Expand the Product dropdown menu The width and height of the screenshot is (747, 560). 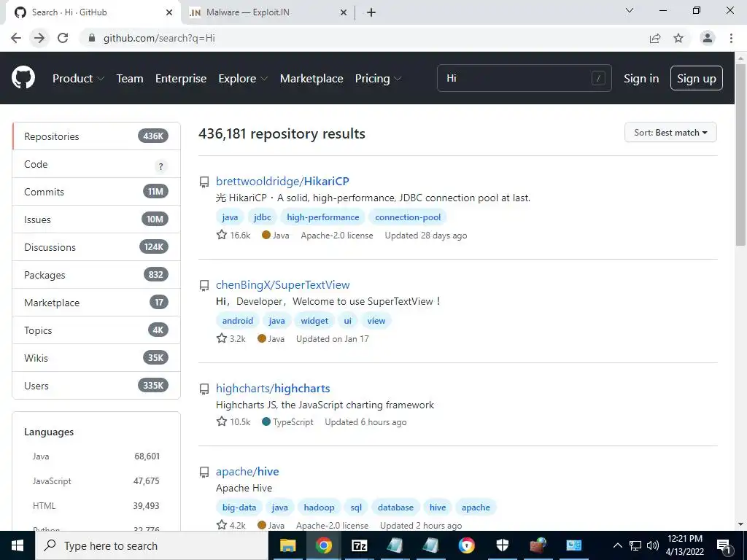click(x=78, y=78)
